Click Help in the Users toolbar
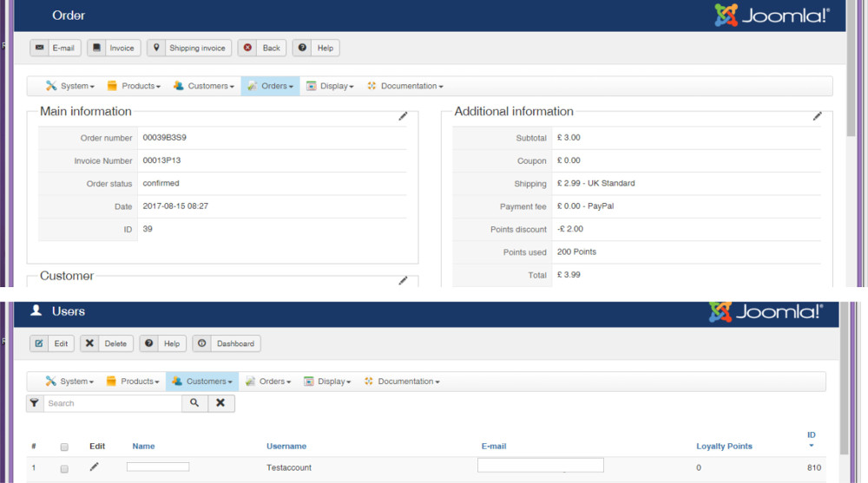The height and width of the screenshot is (483, 868). [163, 343]
